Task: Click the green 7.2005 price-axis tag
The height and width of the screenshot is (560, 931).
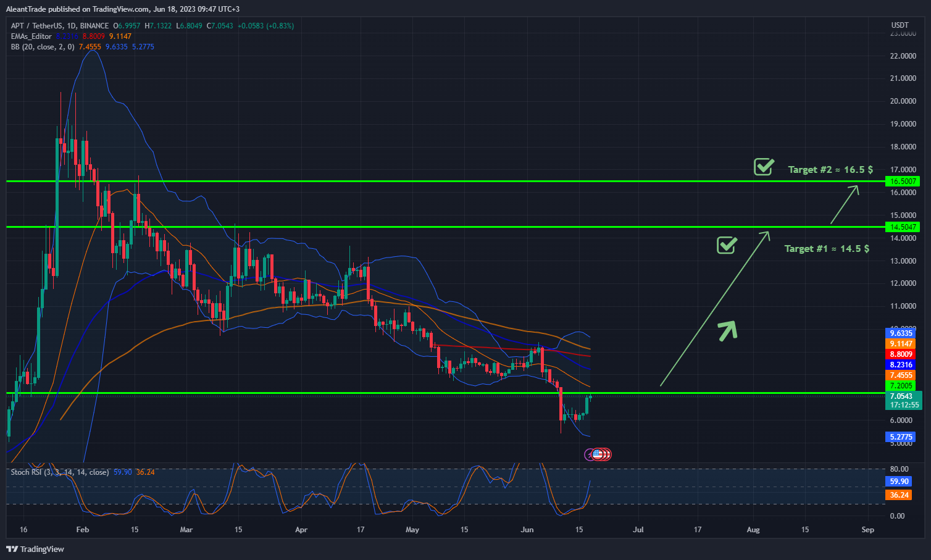Action: (x=901, y=386)
